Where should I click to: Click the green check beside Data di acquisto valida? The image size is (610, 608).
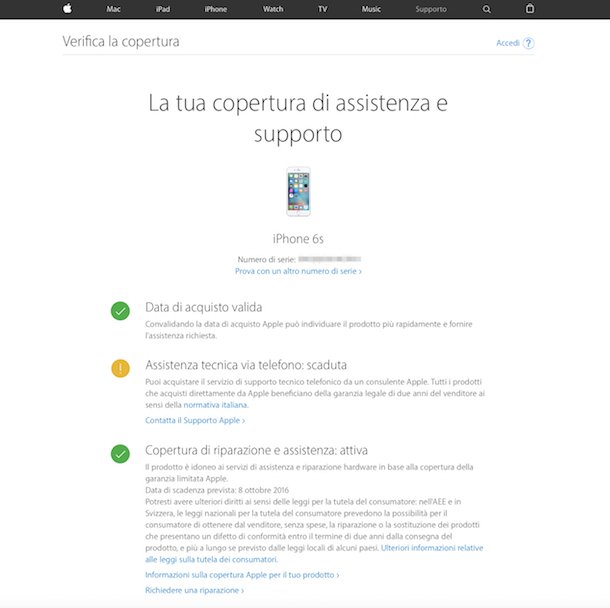(120, 311)
